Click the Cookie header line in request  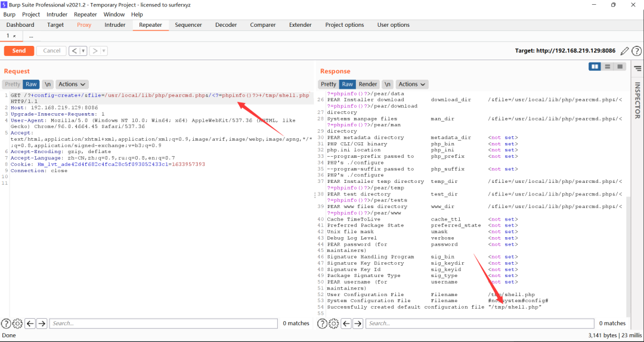[107, 164]
